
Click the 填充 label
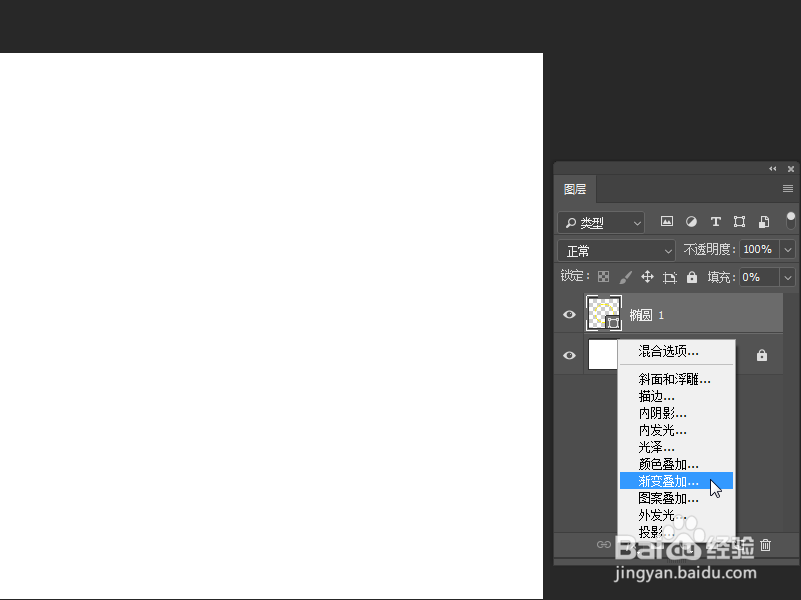(x=721, y=277)
